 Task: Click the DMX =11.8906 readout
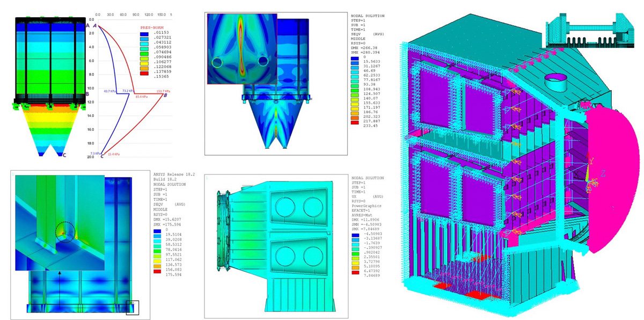[x=365, y=220]
